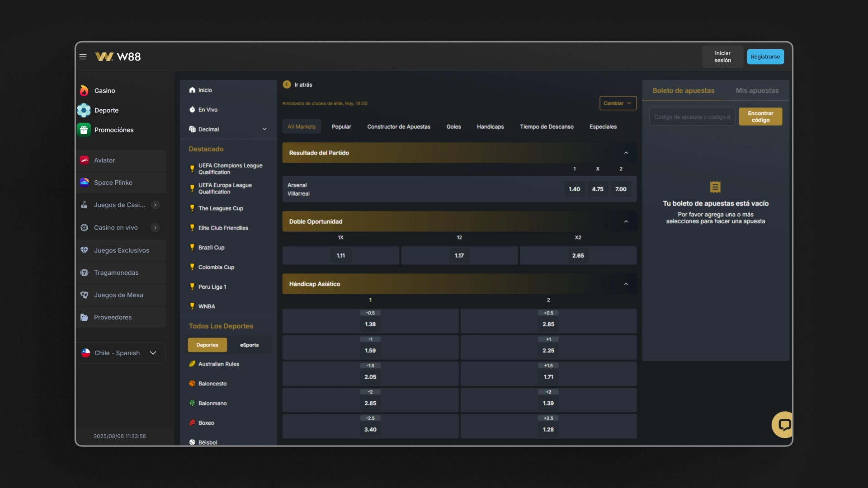Open the Boleto de apuestas tab
Viewport: 868px width, 488px height.
point(683,91)
